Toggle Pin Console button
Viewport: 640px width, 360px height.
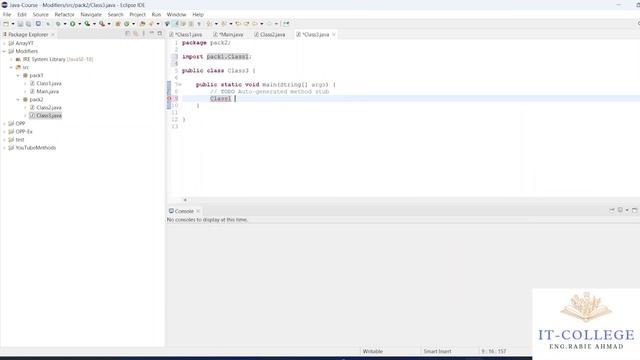click(612, 210)
